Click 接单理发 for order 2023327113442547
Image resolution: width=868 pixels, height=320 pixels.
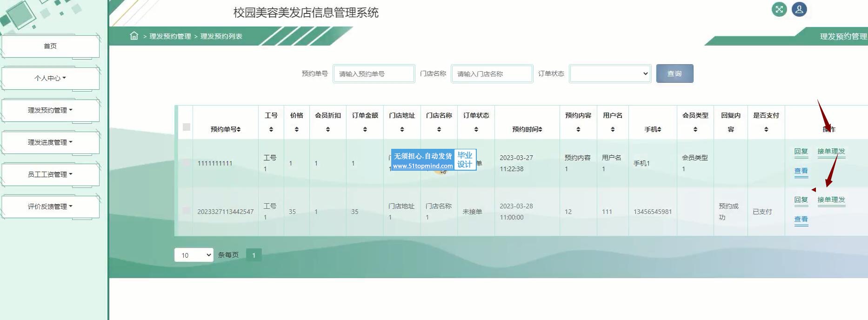click(x=831, y=200)
